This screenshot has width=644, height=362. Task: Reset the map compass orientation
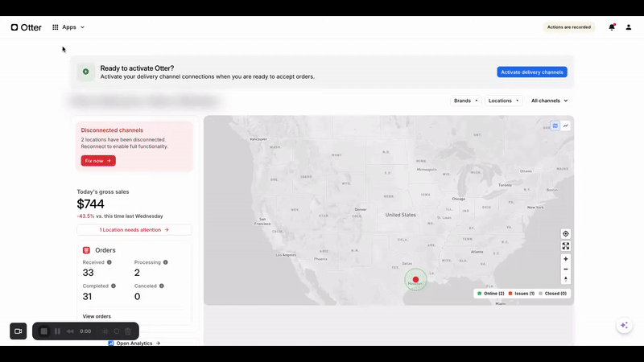pos(566,279)
